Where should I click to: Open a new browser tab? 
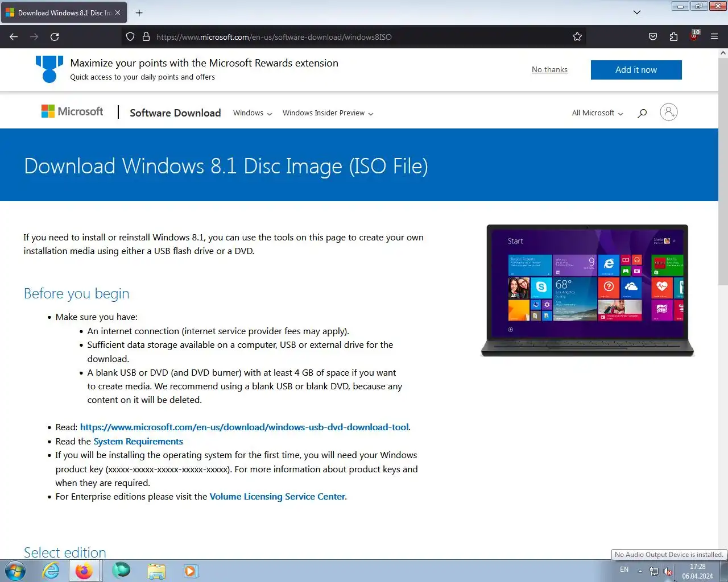(139, 13)
